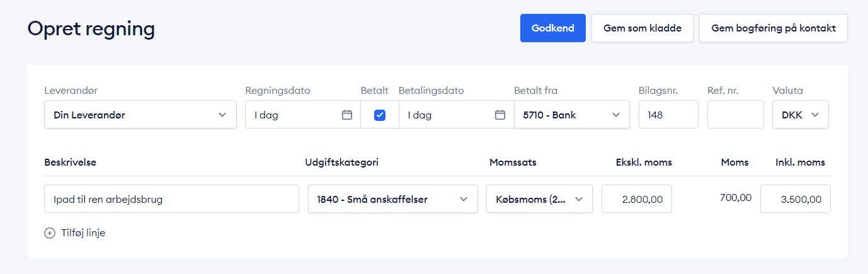Click the Bilagsnr. field showing 148
This screenshot has height=274, width=868.
tap(668, 115)
